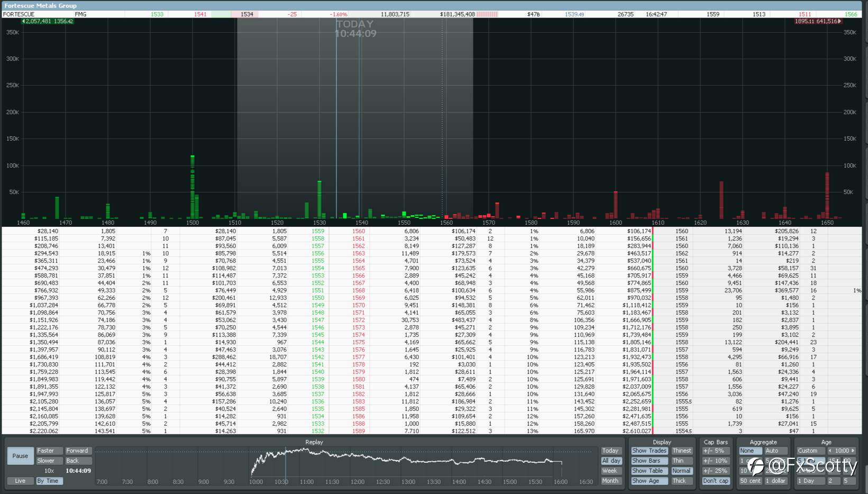
Task: Click the volume figure 11,803,715
Action: tap(395, 14)
